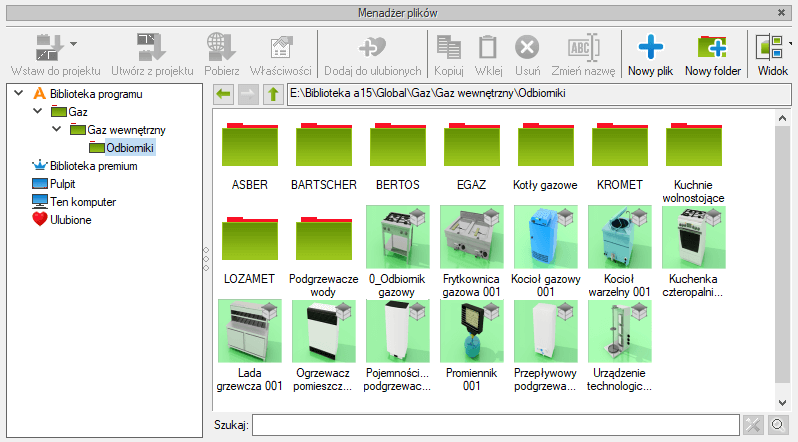The image size is (798, 442).
Task: Click Dodaj do ulubionych heart icon
Action: (373, 47)
